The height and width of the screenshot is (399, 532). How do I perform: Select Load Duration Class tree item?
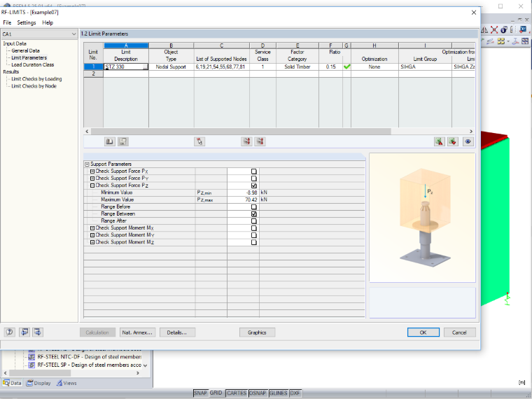tap(33, 64)
